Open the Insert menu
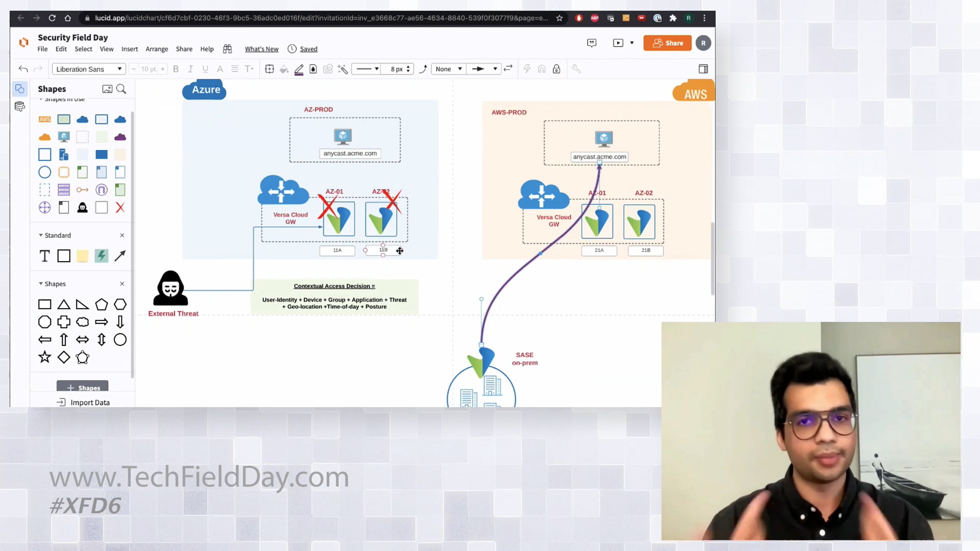The height and width of the screenshot is (551, 980). point(129,49)
